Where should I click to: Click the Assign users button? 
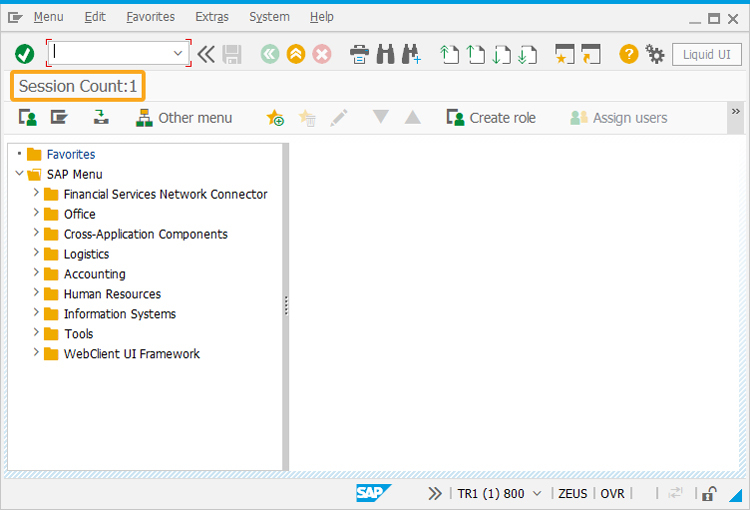(618, 118)
